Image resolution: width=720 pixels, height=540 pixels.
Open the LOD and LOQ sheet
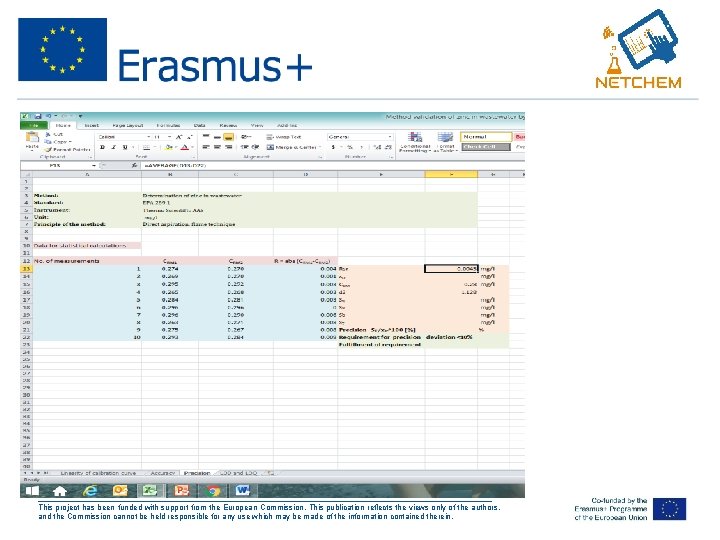point(238,472)
